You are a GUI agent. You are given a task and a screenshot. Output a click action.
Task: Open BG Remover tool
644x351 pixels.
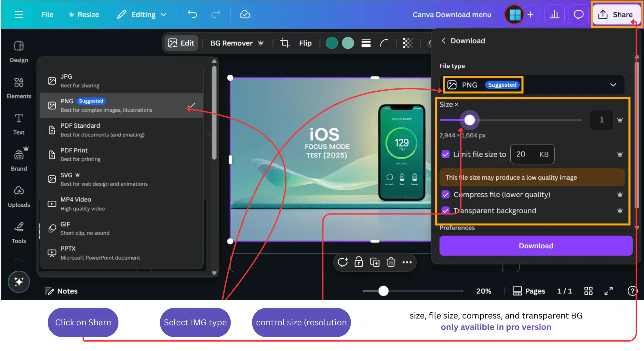tap(237, 43)
